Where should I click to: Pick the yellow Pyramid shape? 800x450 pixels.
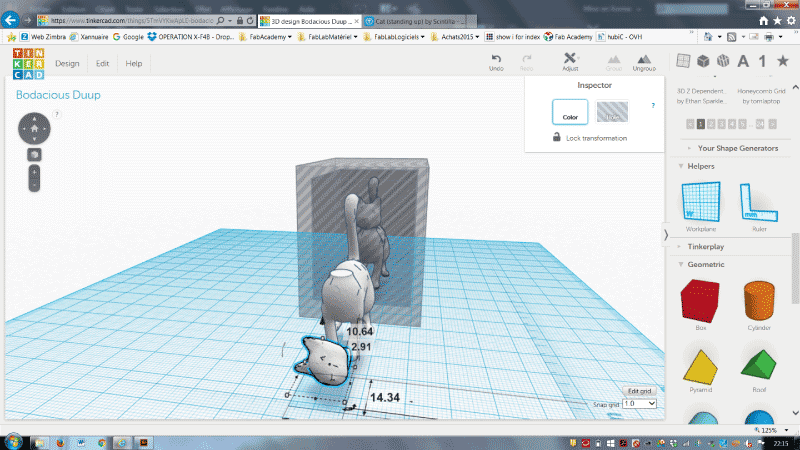pos(701,371)
